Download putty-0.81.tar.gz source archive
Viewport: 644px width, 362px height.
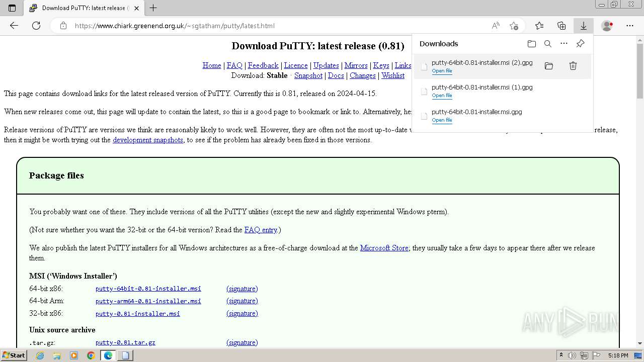(125, 342)
